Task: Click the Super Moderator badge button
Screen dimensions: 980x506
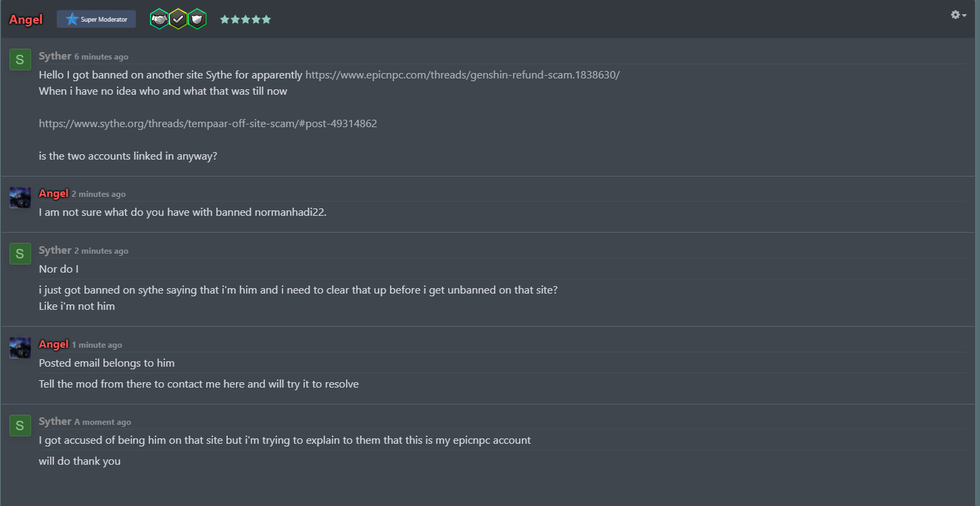Action: pos(97,20)
